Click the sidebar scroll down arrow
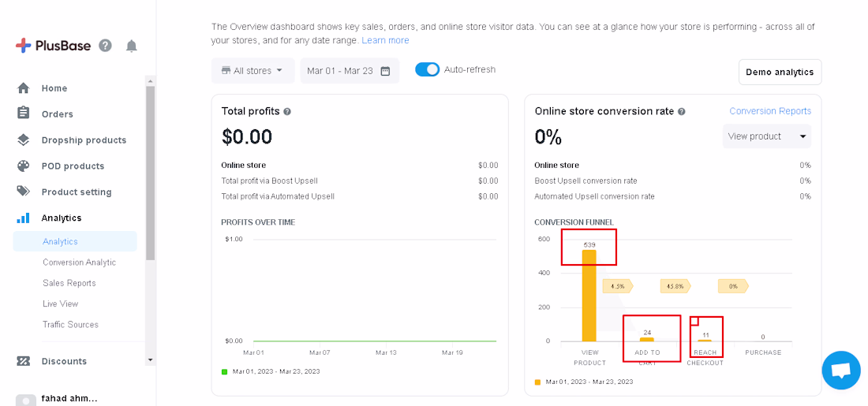 coord(150,359)
